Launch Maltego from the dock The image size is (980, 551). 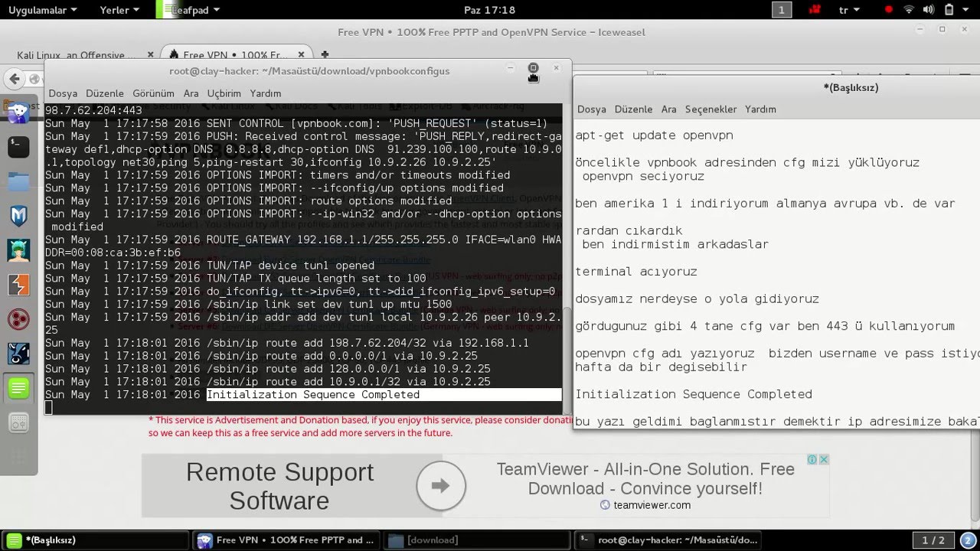[x=18, y=216]
